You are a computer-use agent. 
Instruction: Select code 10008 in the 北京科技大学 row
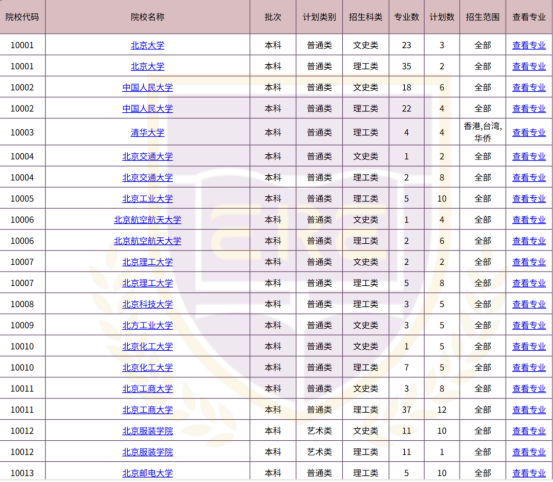tap(22, 304)
